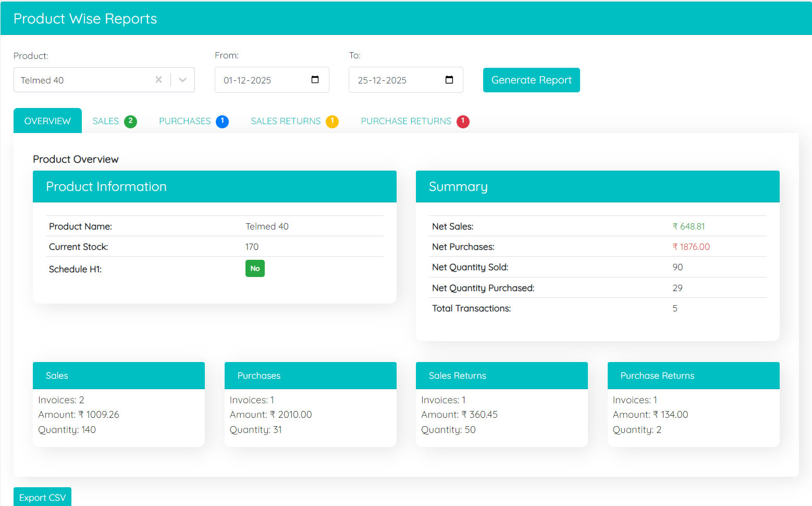The width and height of the screenshot is (812, 506).
Task: Open the From date calendar picker icon
Action: (x=315, y=80)
